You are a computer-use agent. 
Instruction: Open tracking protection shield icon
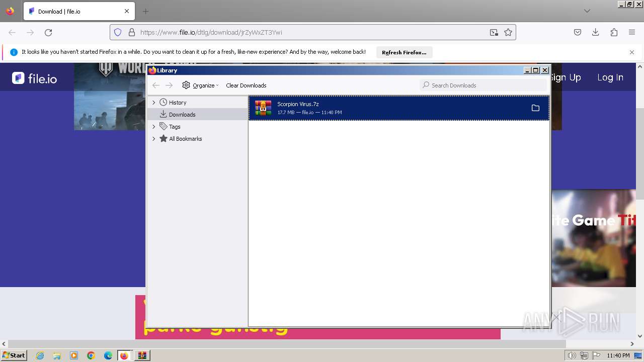coord(118,32)
